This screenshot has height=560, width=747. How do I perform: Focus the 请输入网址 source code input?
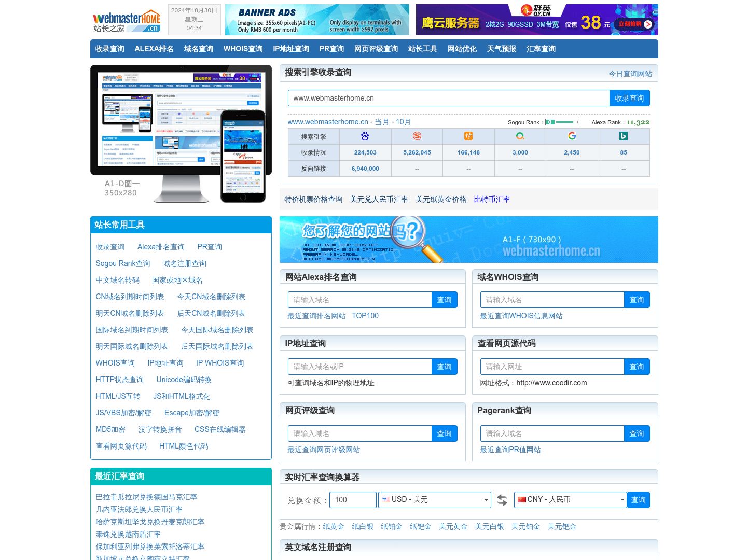(552, 367)
